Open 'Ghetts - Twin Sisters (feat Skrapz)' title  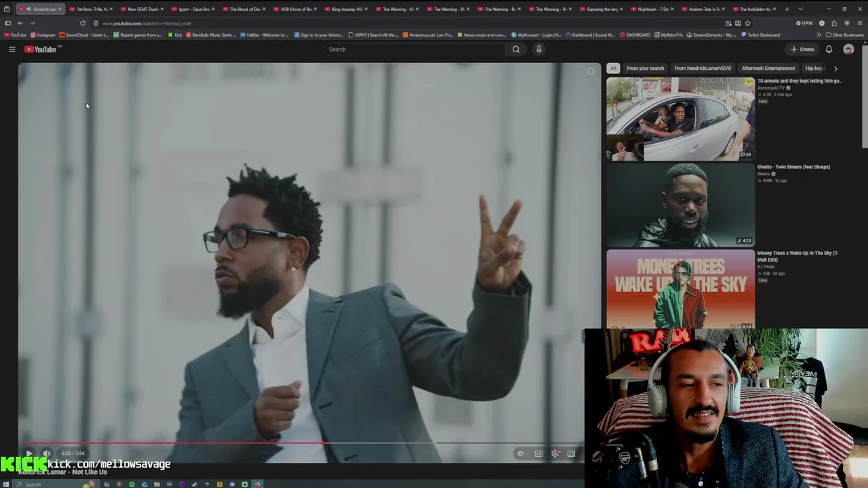click(x=793, y=167)
